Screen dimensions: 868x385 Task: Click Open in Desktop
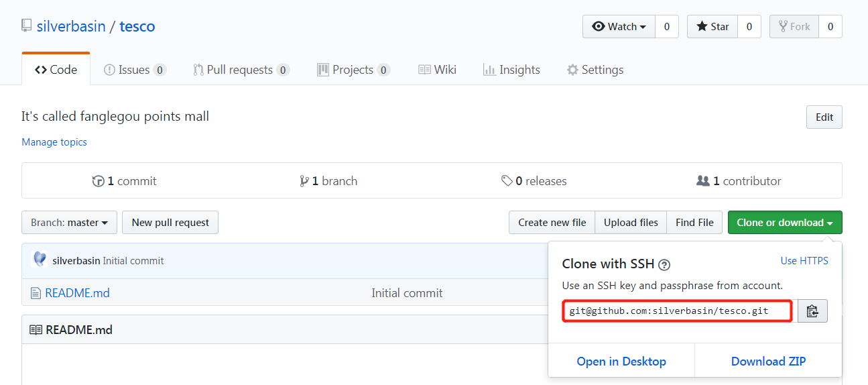tap(621, 362)
